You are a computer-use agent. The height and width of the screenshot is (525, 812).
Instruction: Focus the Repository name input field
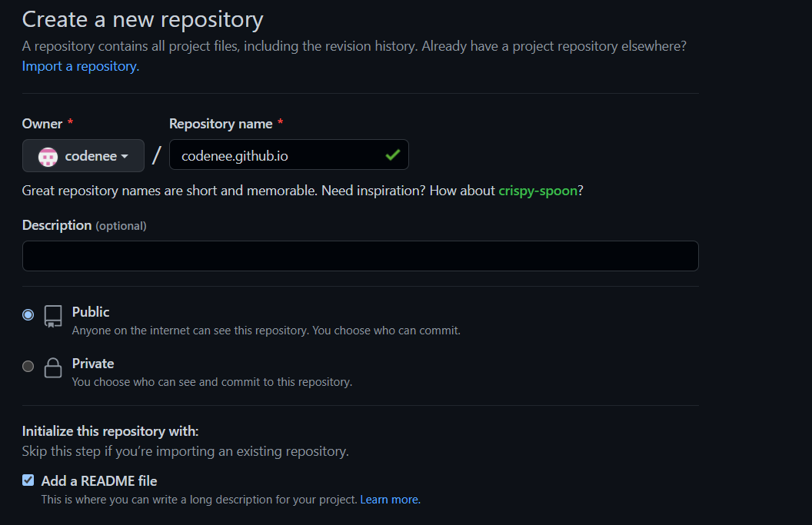(x=288, y=155)
